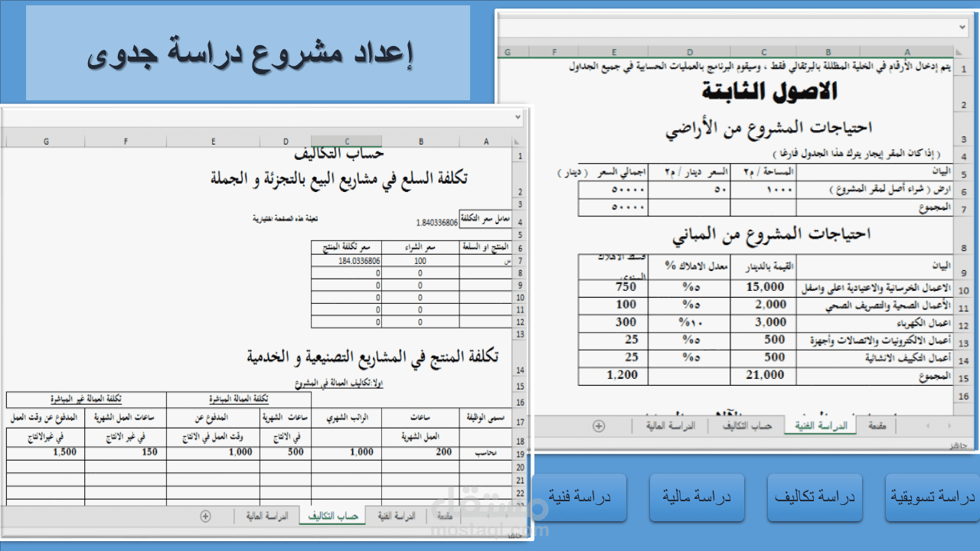Select column B header in حساب التكاليف window

coord(421,142)
